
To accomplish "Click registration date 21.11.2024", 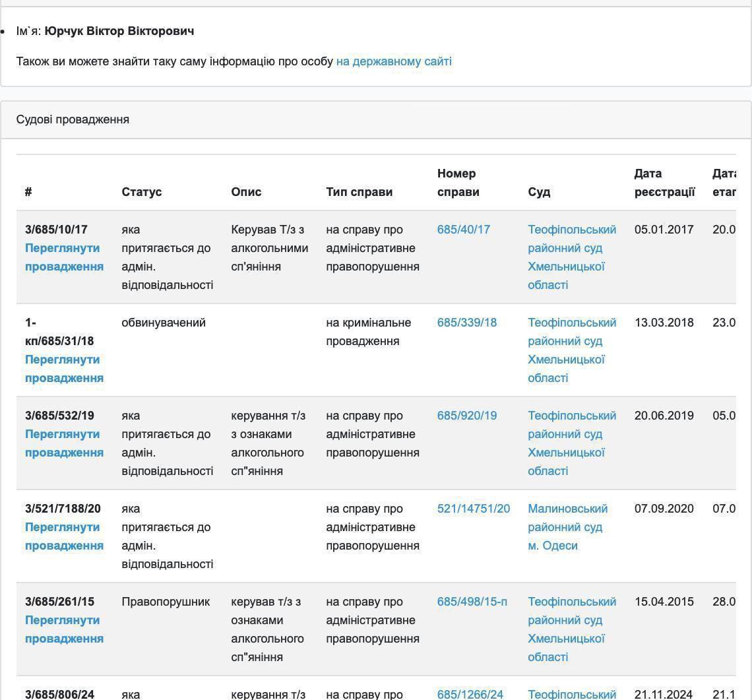I will click(663, 694).
